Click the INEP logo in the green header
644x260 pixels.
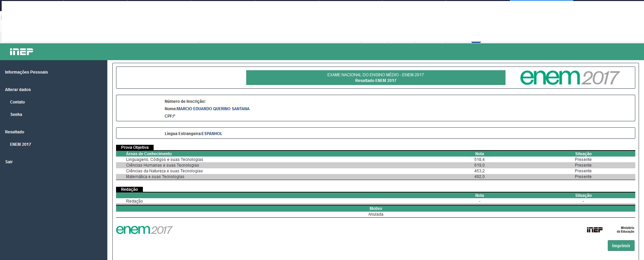click(x=21, y=52)
